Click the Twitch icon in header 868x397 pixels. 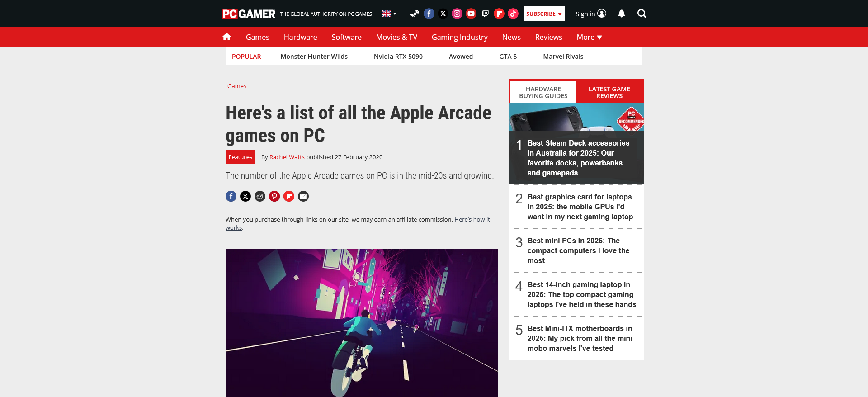click(485, 14)
